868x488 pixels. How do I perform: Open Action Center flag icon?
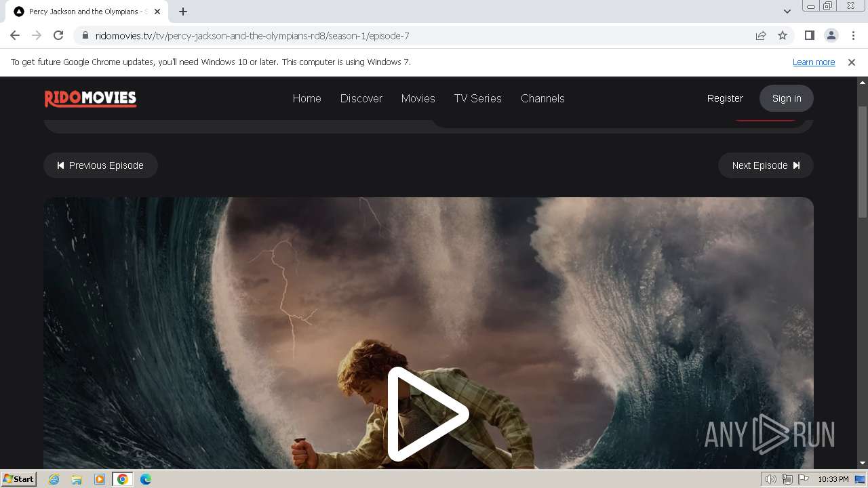click(x=804, y=479)
